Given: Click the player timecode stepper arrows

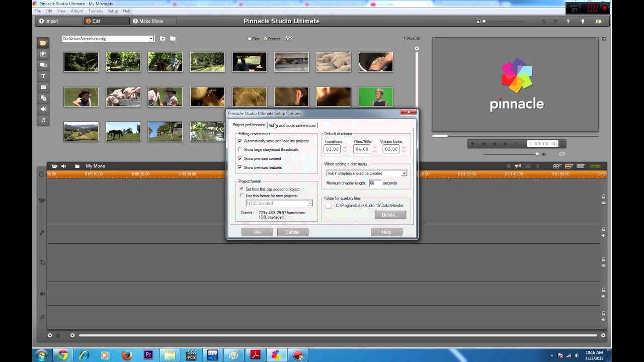Looking at the screenshot, I should 562,144.
